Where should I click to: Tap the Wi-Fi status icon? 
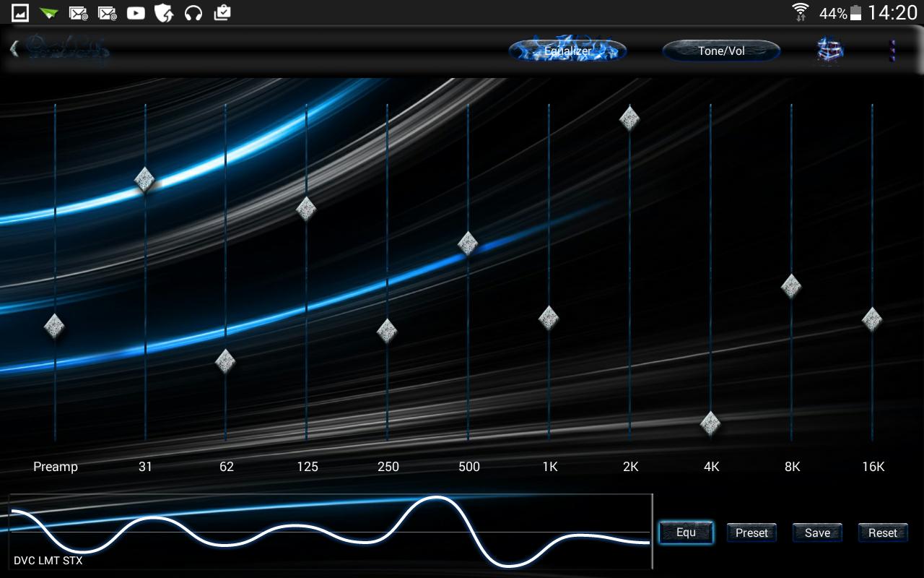[x=800, y=12]
